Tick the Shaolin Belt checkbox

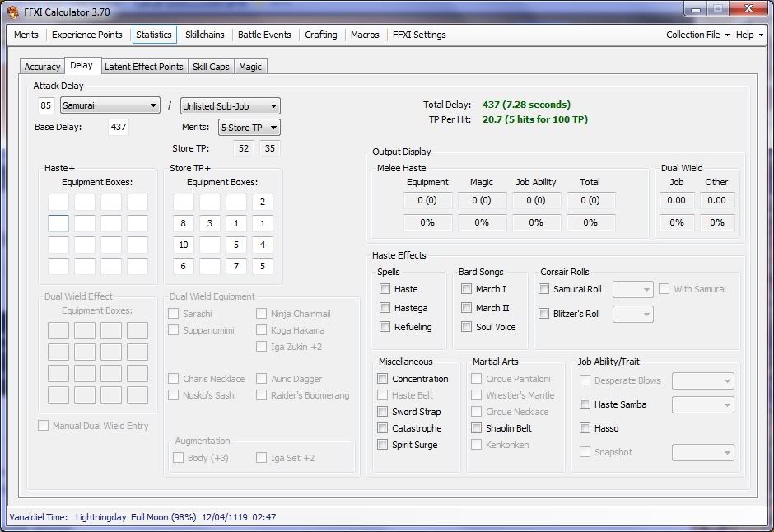[x=478, y=428]
